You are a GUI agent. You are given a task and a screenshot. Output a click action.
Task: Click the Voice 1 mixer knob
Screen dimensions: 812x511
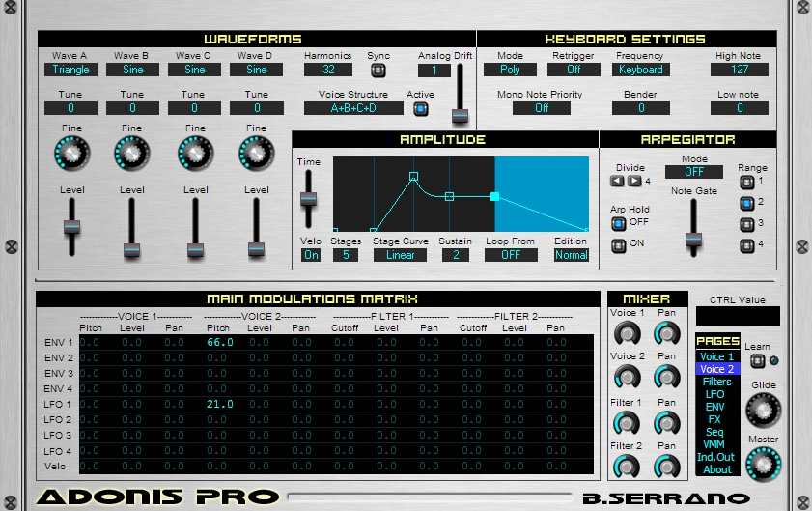pos(628,334)
